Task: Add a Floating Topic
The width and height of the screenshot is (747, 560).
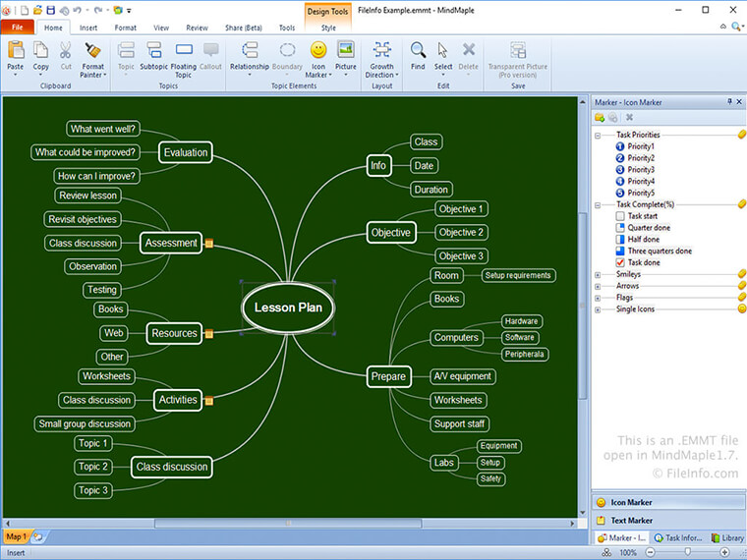Action: tap(184, 51)
